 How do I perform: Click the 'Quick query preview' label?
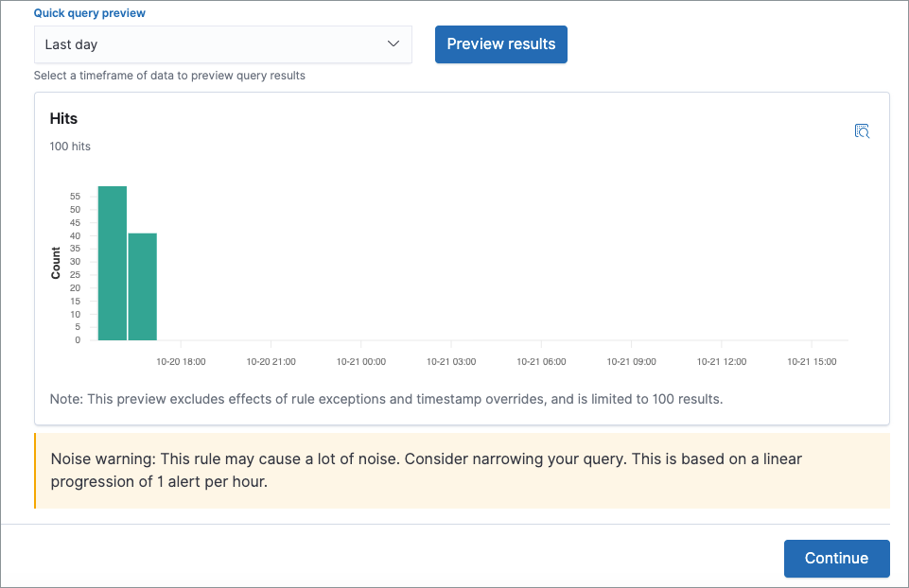tap(90, 14)
